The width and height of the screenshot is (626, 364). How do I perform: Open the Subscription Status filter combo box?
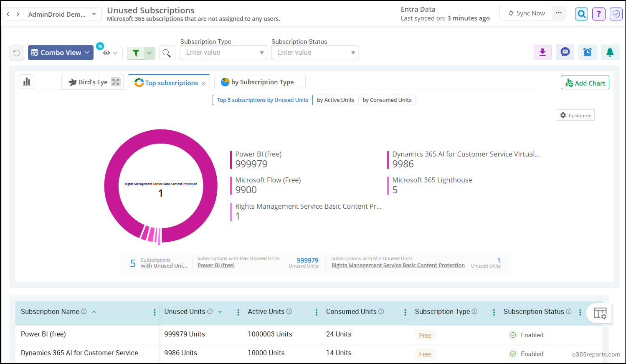314,53
